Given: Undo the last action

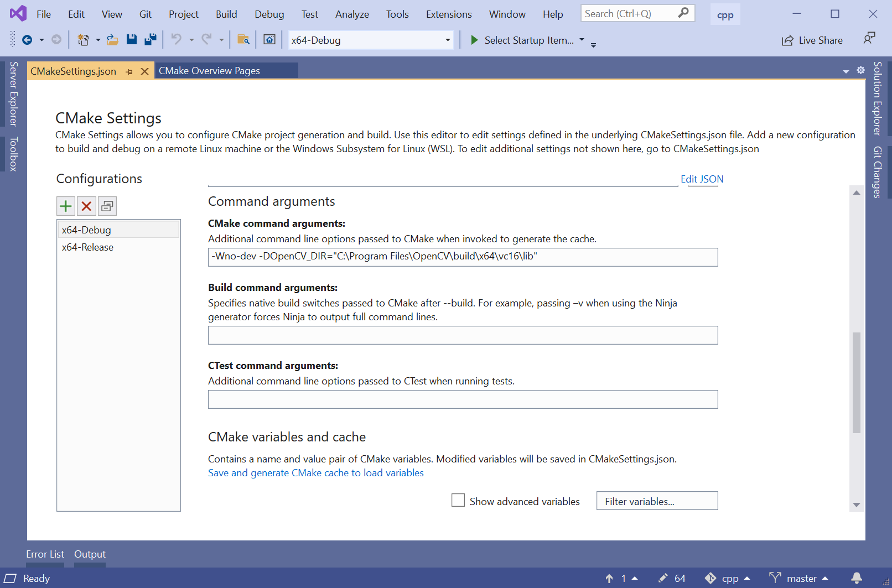Looking at the screenshot, I should [x=175, y=39].
